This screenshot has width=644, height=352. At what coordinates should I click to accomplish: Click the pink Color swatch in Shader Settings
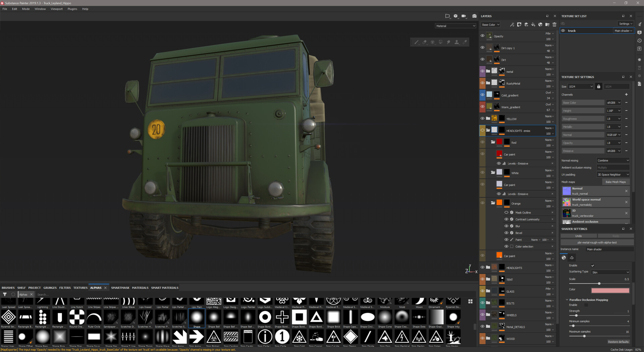(610, 290)
